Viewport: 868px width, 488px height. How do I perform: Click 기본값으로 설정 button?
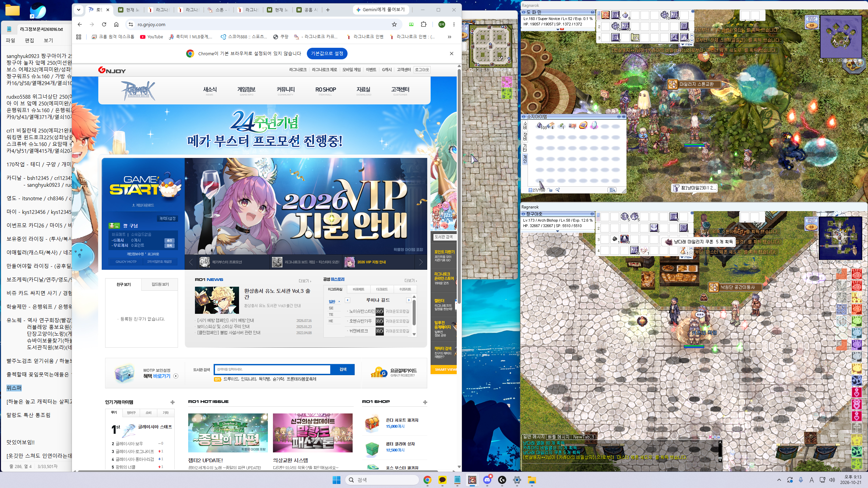pos(327,54)
